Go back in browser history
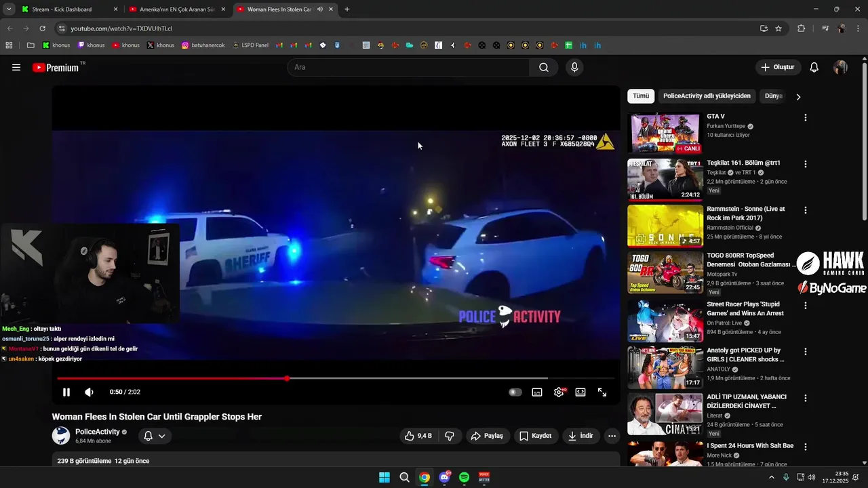Screen dimensions: 868x488 tap(9, 28)
